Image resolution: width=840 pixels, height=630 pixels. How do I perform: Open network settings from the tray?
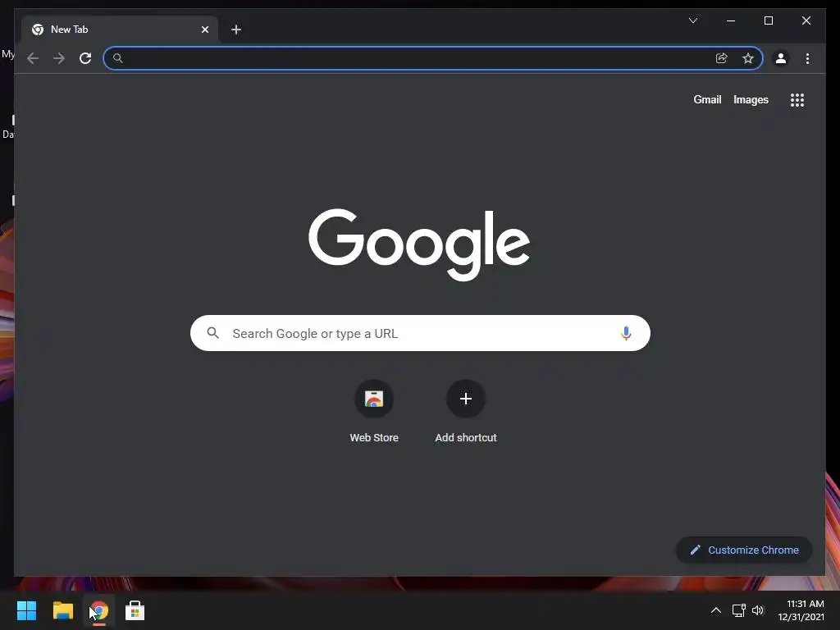coord(739,610)
